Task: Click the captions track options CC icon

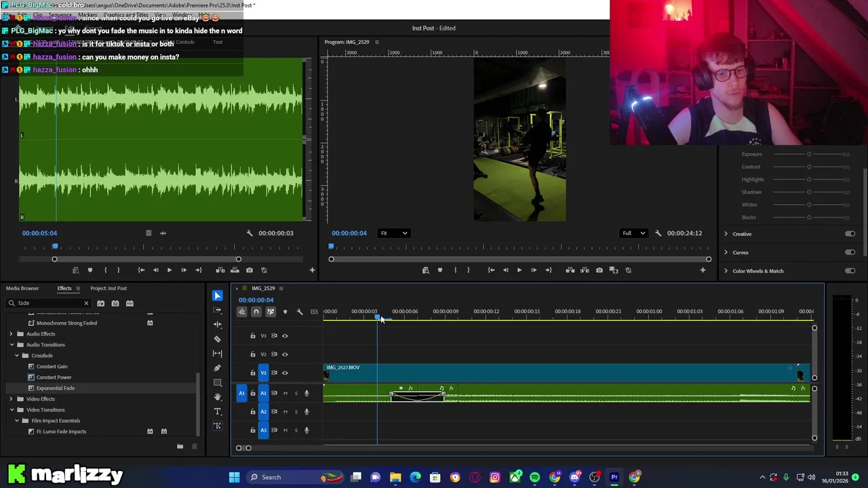Action: pyautogui.click(x=314, y=312)
